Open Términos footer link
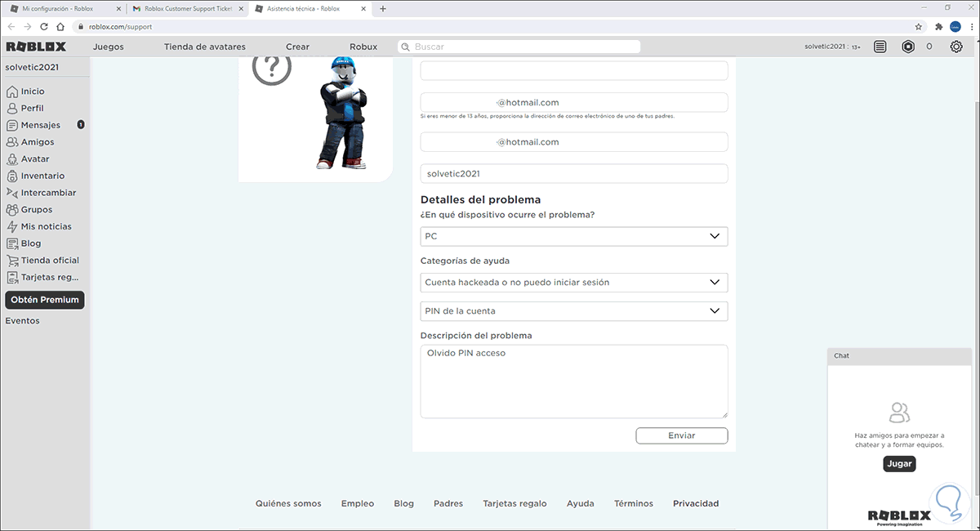This screenshot has width=980, height=531. [x=634, y=504]
